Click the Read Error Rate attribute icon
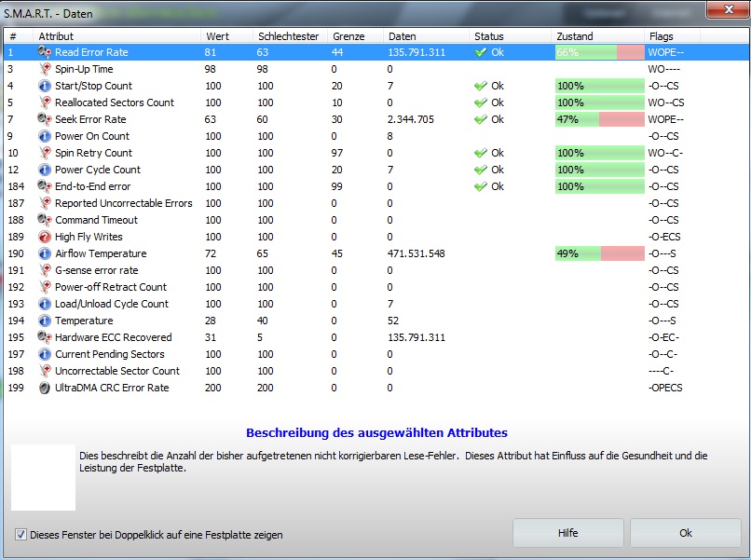 coord(45,52)
